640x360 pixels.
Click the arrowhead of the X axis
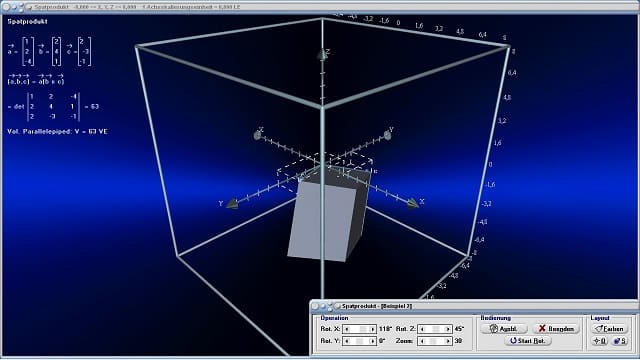(x=412, y=203)
